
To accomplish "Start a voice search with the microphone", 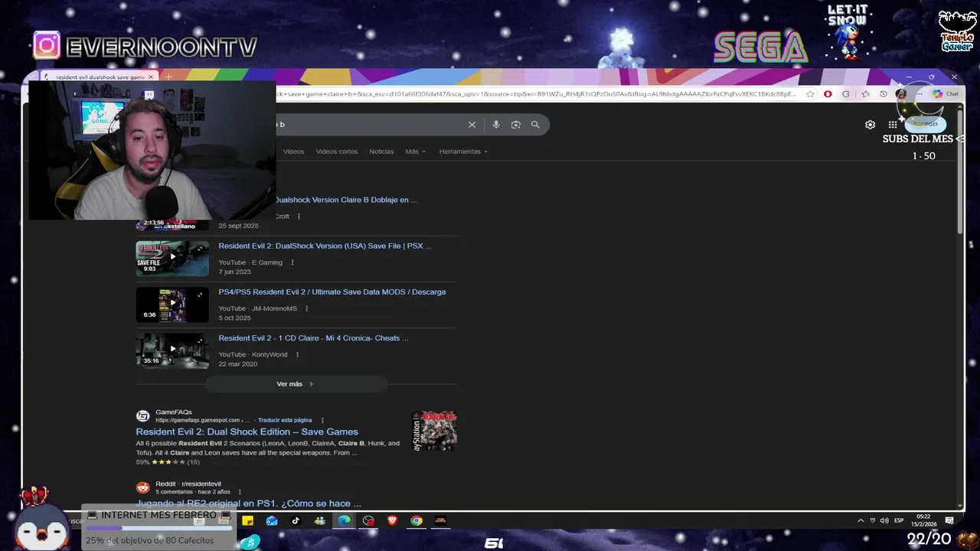I will tap(496, 125).
